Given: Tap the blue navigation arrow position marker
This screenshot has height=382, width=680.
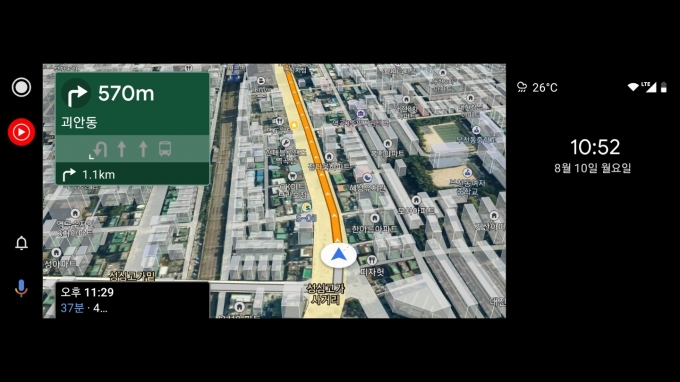Looking at the screenshot, I should (x=338, y=255).
